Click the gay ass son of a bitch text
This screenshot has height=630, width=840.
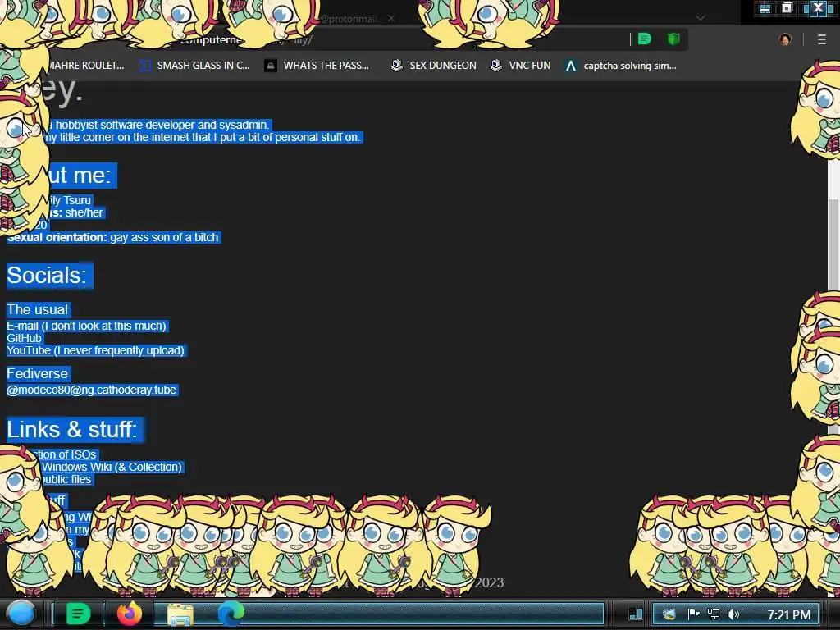click(164, 237)
